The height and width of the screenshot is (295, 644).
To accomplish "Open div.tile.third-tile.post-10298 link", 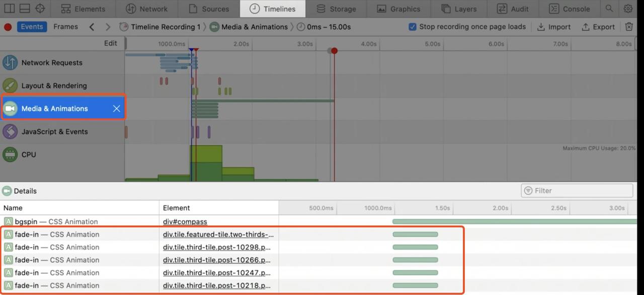I will pyautogui.click(x=217, y=247).
